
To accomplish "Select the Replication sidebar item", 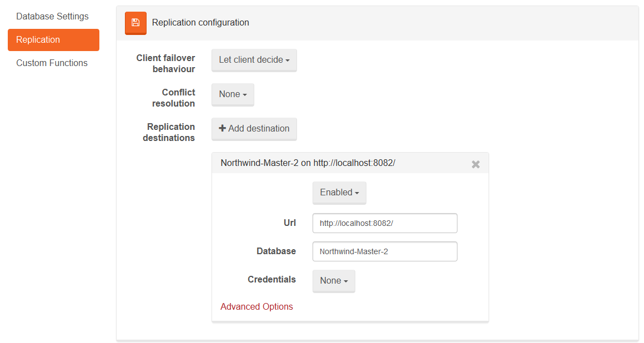I will (x=53, y=40).
